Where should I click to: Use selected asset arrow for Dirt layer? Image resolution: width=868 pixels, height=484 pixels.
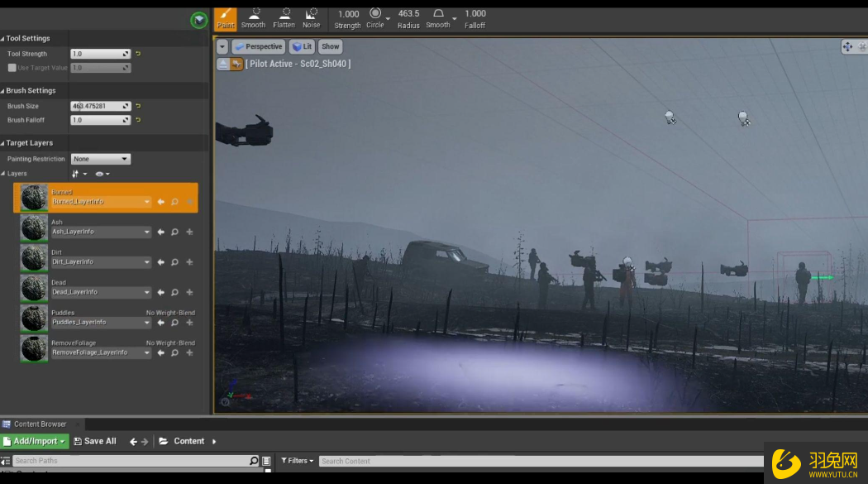pos(160,262)
